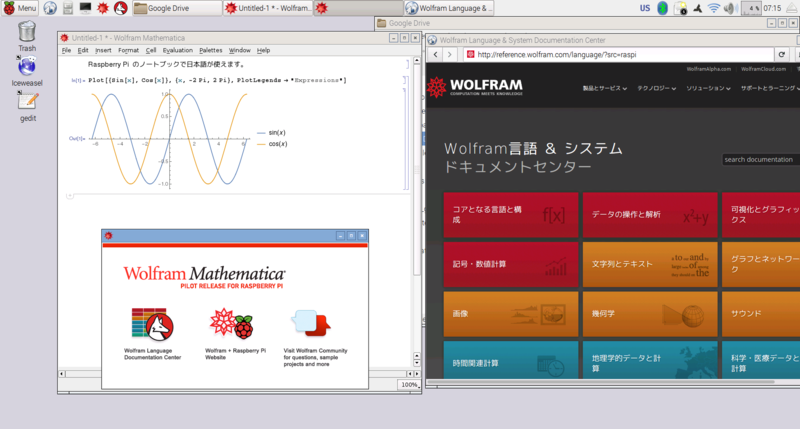Open the Bluetooth tray icon
The width and height of the screenshot is (800, 429).
coord(662,8)
